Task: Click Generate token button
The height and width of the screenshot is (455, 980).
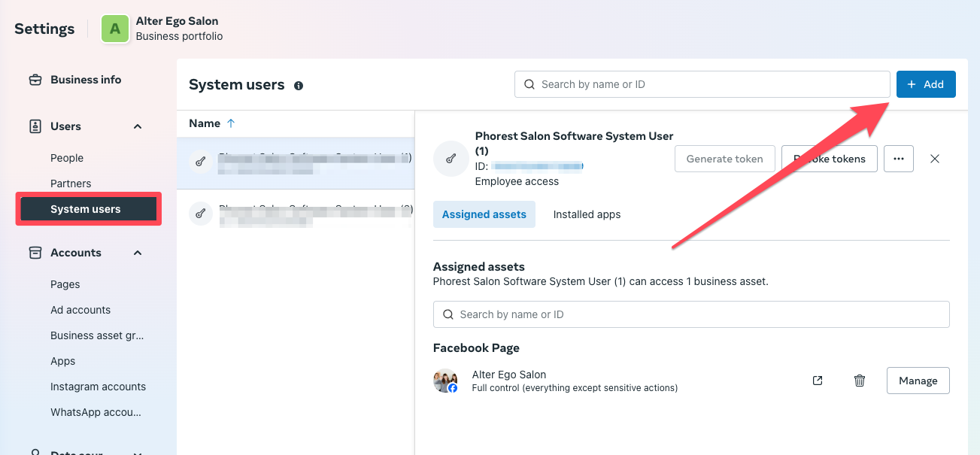Action: pyautogui.click(x=725, y=159)
